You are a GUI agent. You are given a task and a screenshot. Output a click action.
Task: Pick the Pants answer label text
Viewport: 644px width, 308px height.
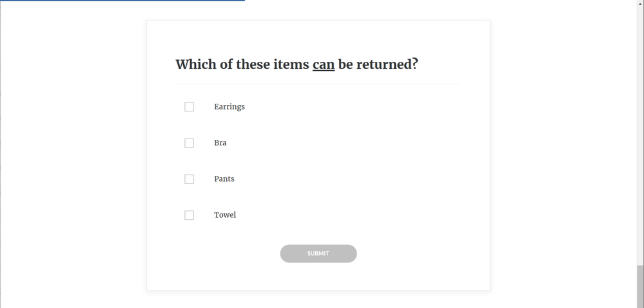(x=224, y=179)
